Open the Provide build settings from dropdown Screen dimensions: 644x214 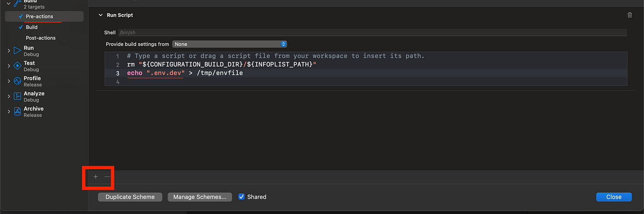tap(230, 44)
